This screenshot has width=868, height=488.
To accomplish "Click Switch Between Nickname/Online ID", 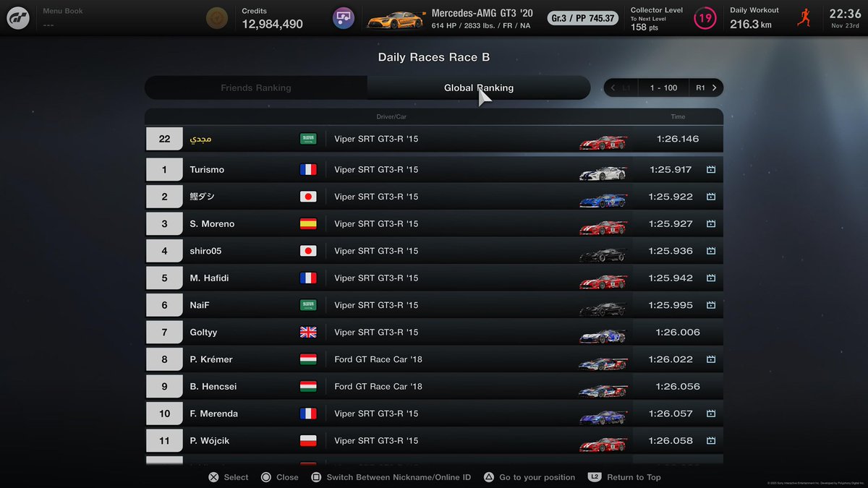I will coord(391,477).
